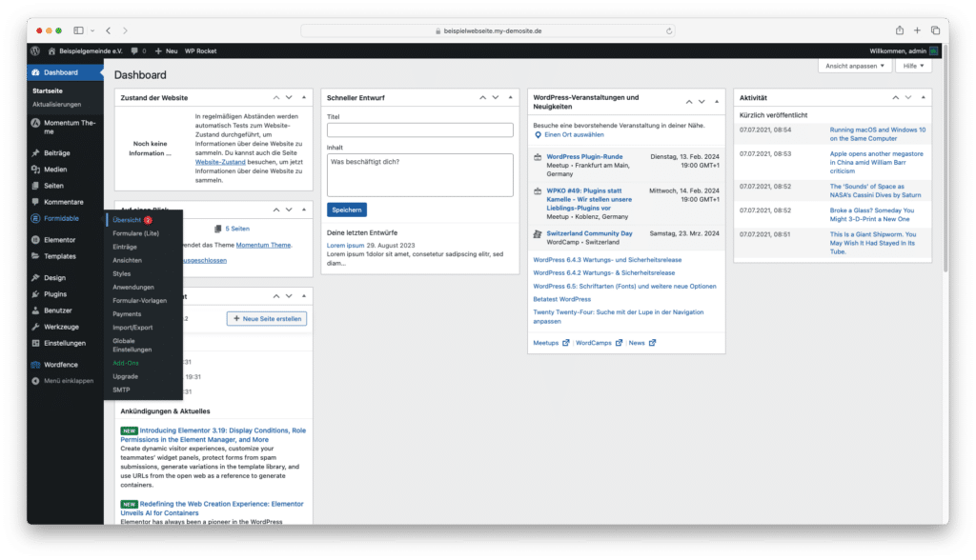Click the Wordfence shield icon in sidebar
The image size is (976, 560).
pos(35,365)
